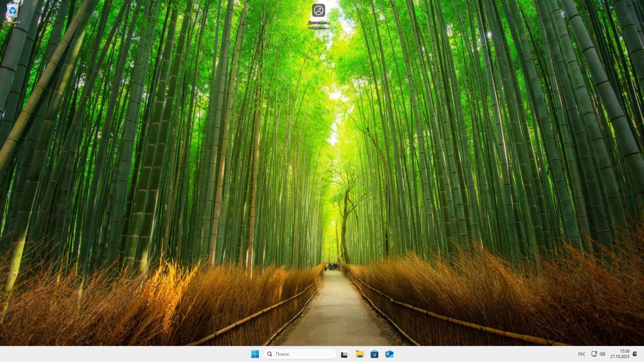
Task: Click the Show Desktop corner strip
Action: pyautogui.click(x=643, y=354)
